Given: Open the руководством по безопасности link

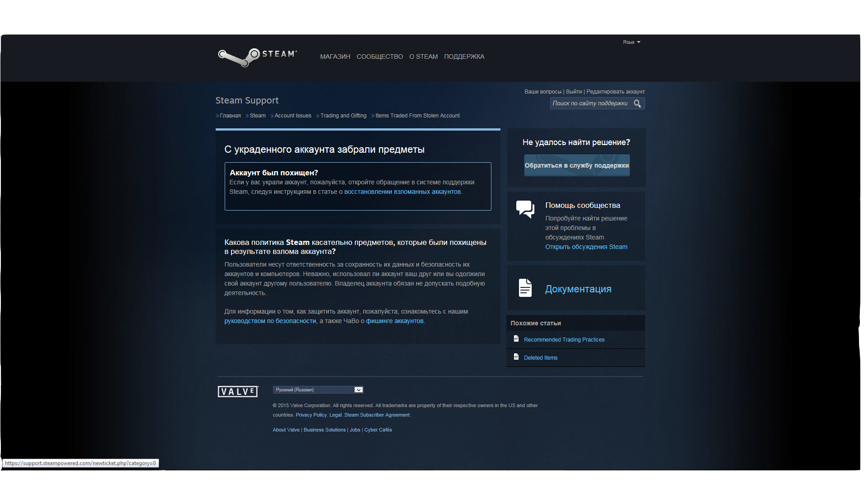Looking at the screenshot, I should pos(270,321).
